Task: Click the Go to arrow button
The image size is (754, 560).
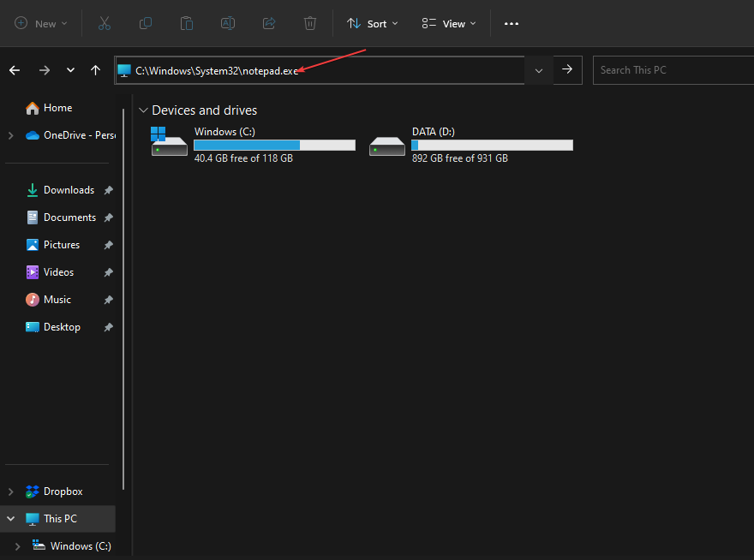Action: [567, 70]
